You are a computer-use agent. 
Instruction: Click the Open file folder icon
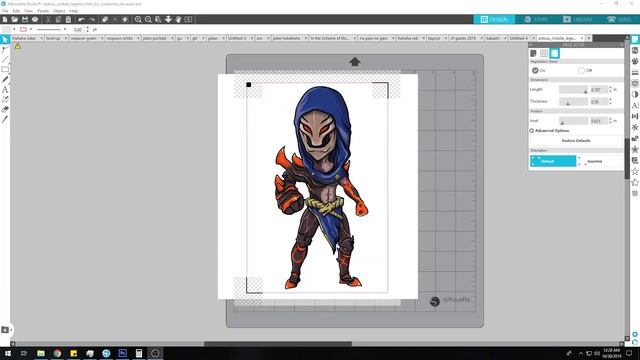tap(15, 19)
